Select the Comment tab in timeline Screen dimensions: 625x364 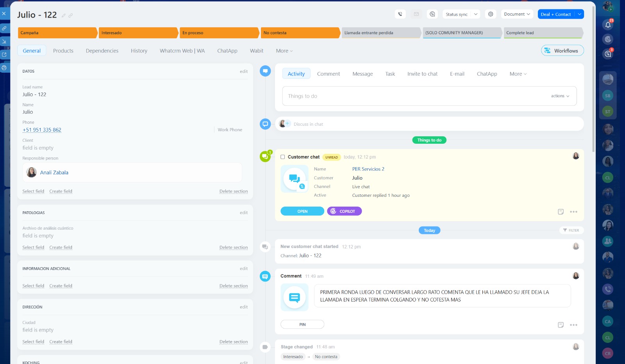pyautogui.click(x=328, y=74)
